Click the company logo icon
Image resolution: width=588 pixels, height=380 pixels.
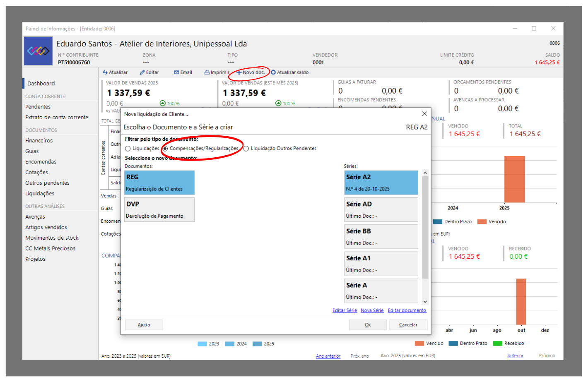pyautogui.click(x=38, y=51)
